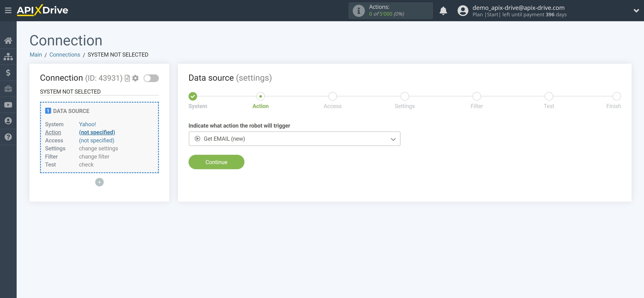Open the connection notes document icon
644x298 pixels.
(x=127, y=78)
